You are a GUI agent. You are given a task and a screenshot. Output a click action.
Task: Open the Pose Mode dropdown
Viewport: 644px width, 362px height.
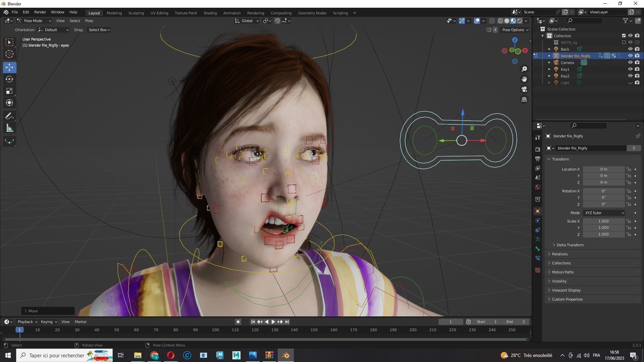[34, 21]
